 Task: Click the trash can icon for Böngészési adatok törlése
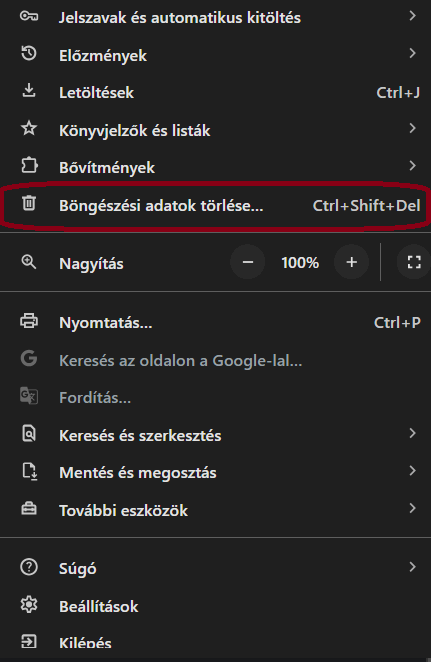pyautogui.click(x=29, y=203)
